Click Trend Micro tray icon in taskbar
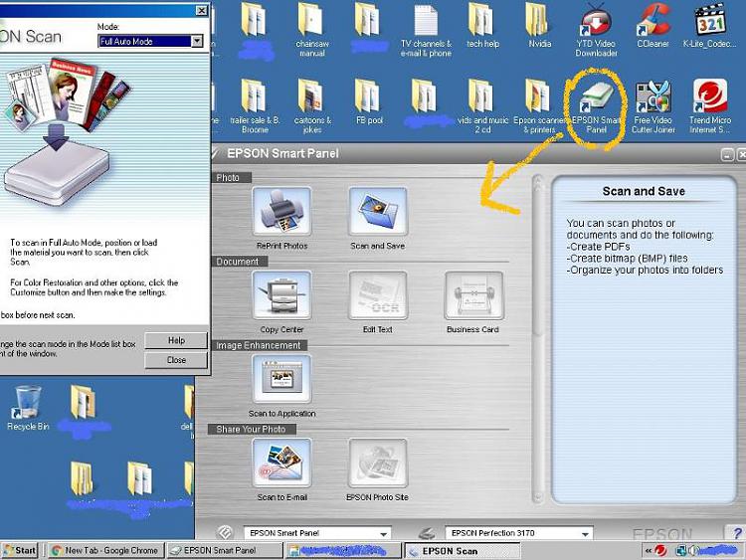This screenshot has width=746, height=560. pyautogui.click(x=660, y=550)
